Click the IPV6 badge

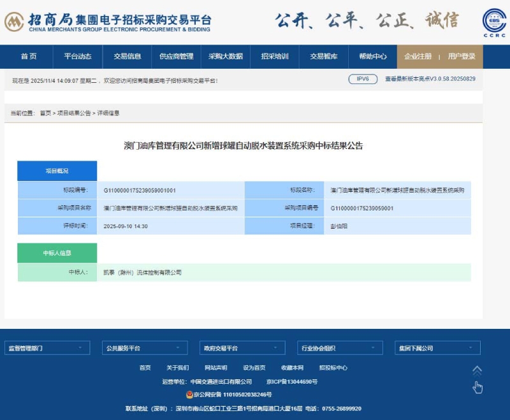coord(363,80)
